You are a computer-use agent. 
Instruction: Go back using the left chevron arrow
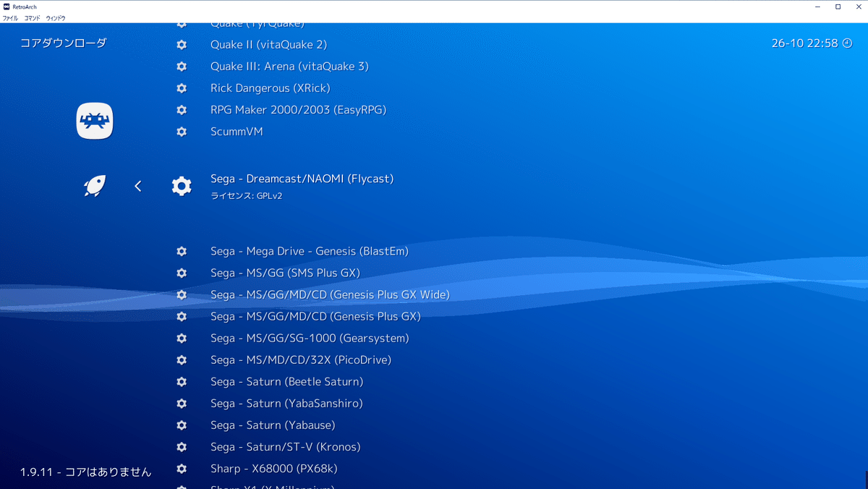138,186
